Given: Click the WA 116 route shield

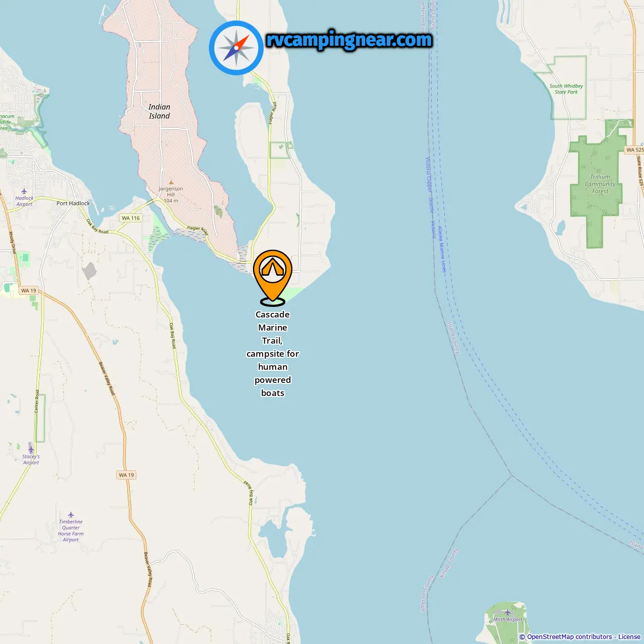Looking at the screenshot, I should tap(130, 218).
